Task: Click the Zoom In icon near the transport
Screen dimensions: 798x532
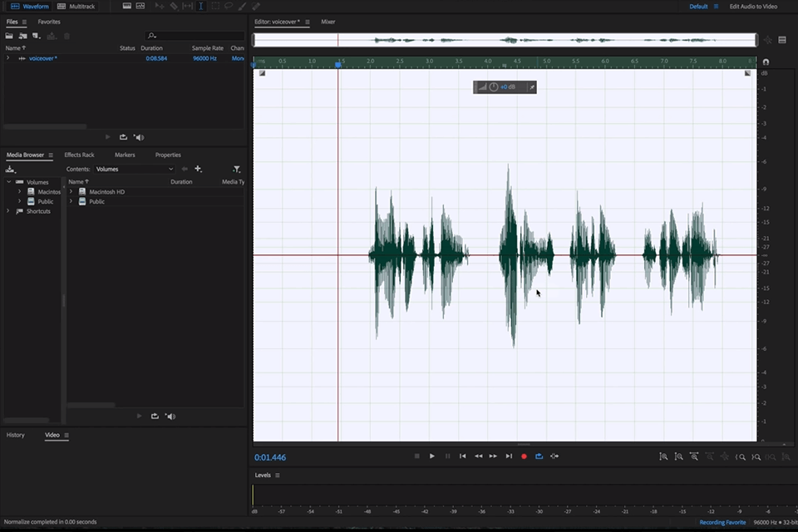Action: tap(663, 456)
